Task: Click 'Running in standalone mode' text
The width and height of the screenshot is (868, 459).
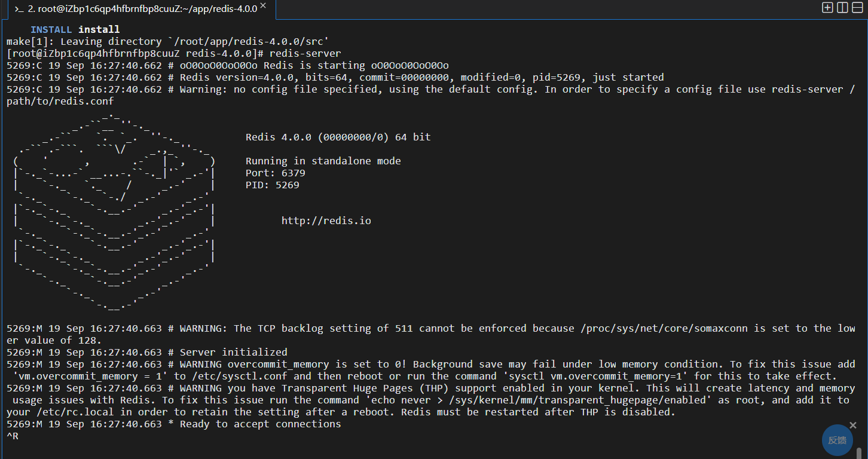Action: click(x=323, y=161)
